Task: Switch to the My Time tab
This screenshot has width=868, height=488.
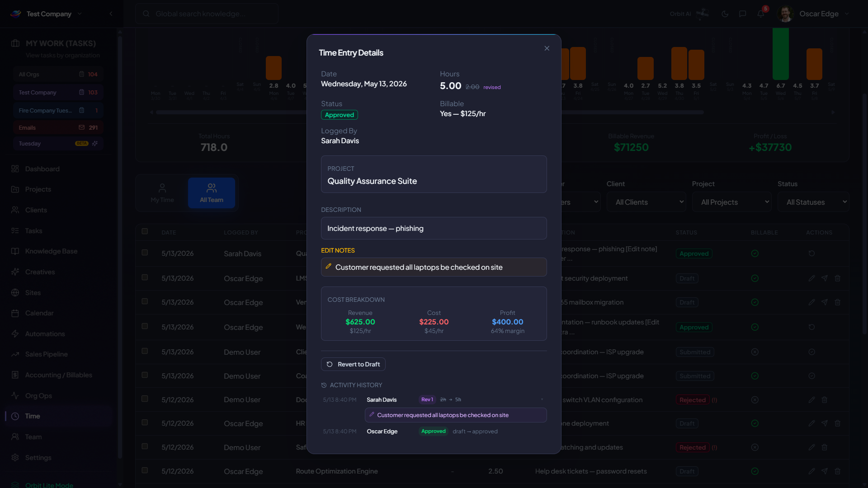Action: (162, 193)
